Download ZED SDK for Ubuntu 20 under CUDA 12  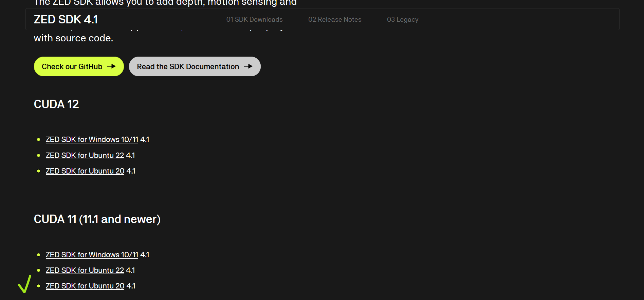point(85,171)
